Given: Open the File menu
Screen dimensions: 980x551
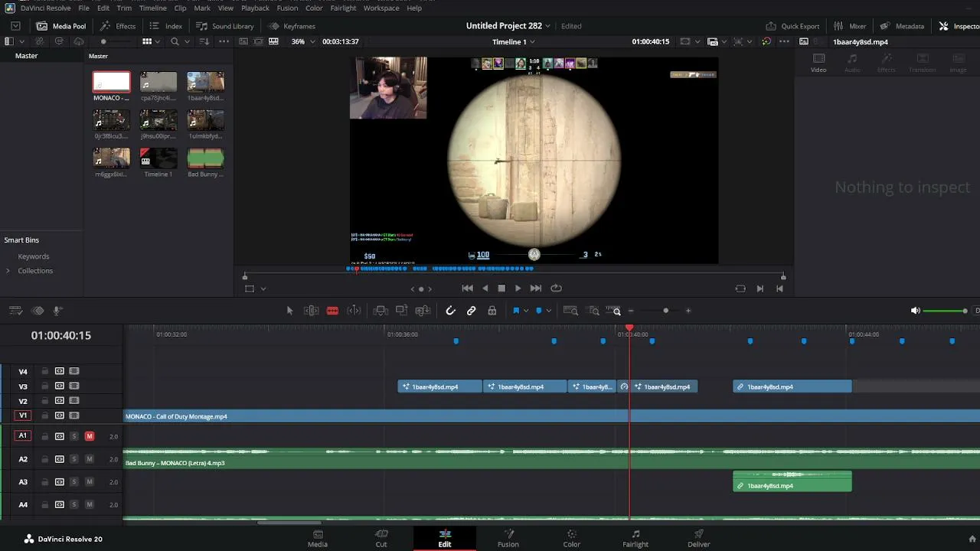Looking at the screenshot, I should point(83,8).
